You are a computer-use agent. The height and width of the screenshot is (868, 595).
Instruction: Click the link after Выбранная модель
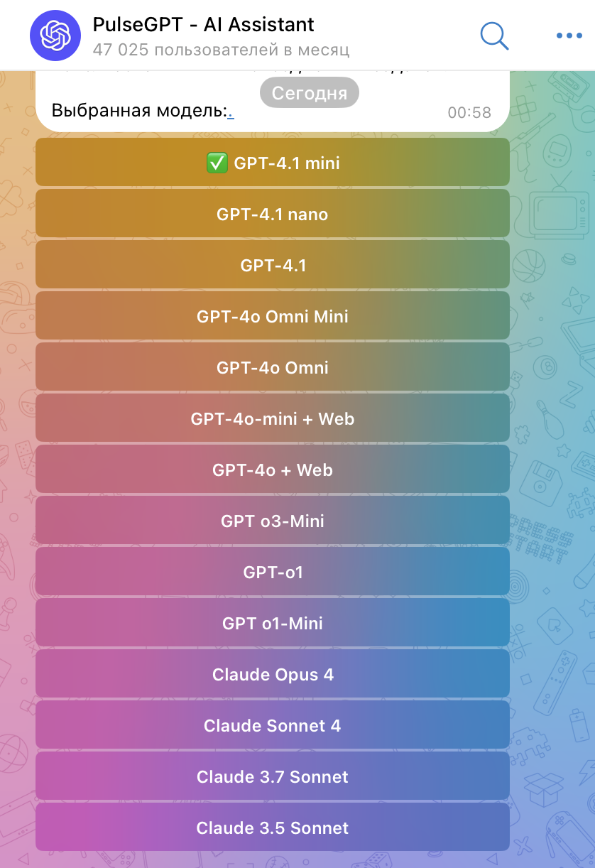[x=231, y=112]
